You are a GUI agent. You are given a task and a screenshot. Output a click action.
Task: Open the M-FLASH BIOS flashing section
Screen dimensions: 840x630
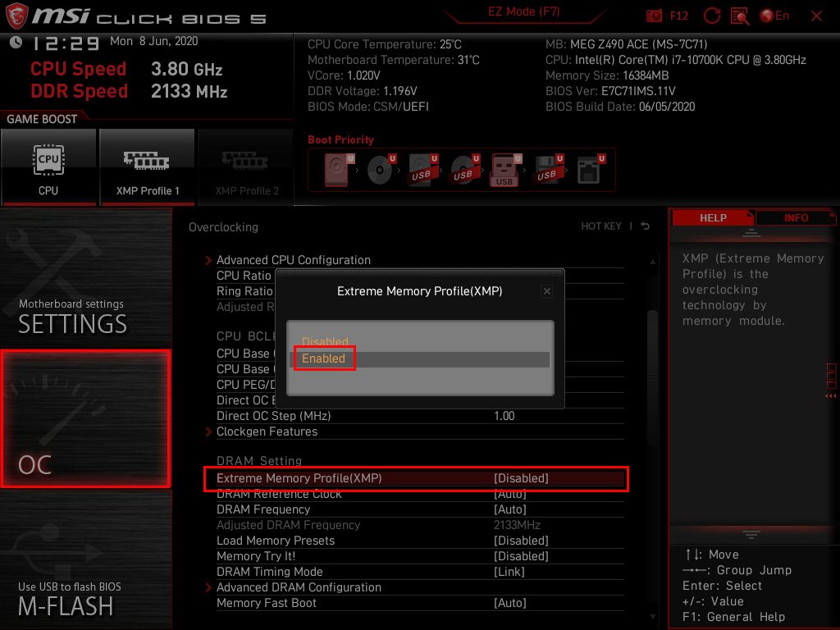pyautogui.click(x=85, y=559)
